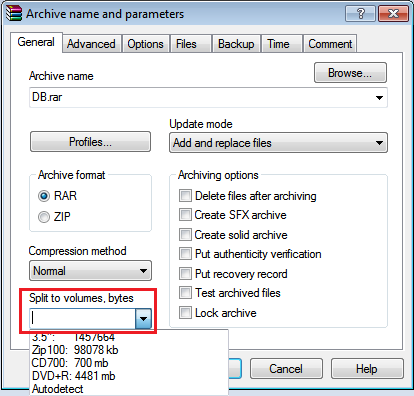The image size is (414, 396).
Task: Click the Profiles... button
Action: pos(90,142)
